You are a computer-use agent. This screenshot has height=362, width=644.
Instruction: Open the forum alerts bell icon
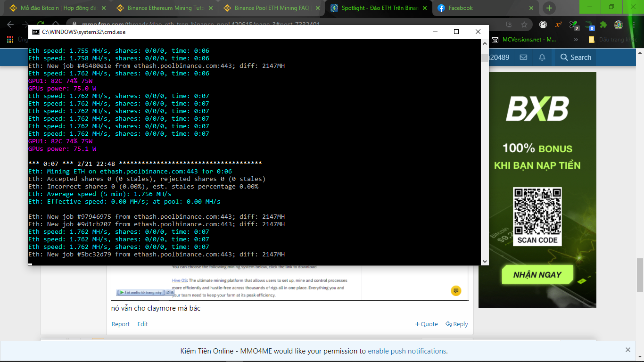coord(542,57)
